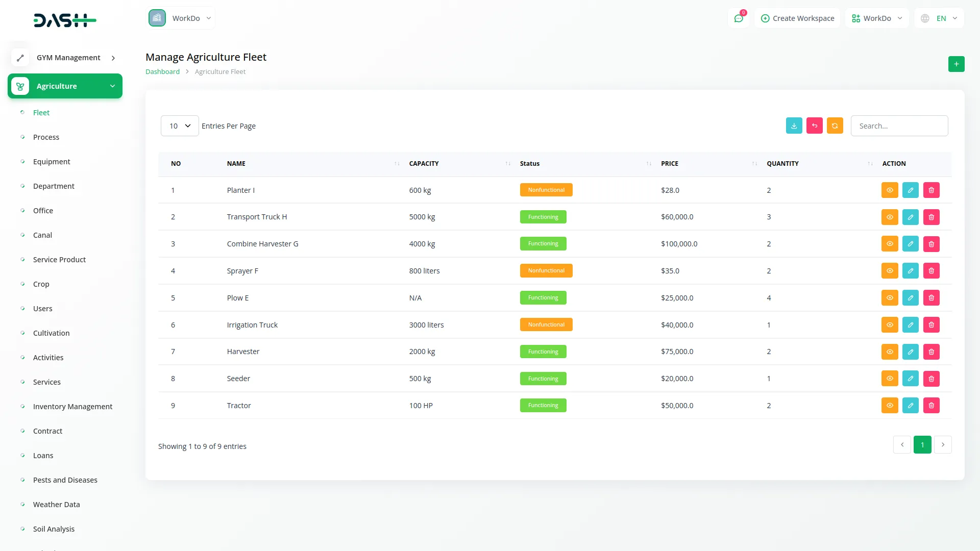Click the pencil icon for Tractor
The width and height of the screenshot is (980, 551).
point(910,406)
